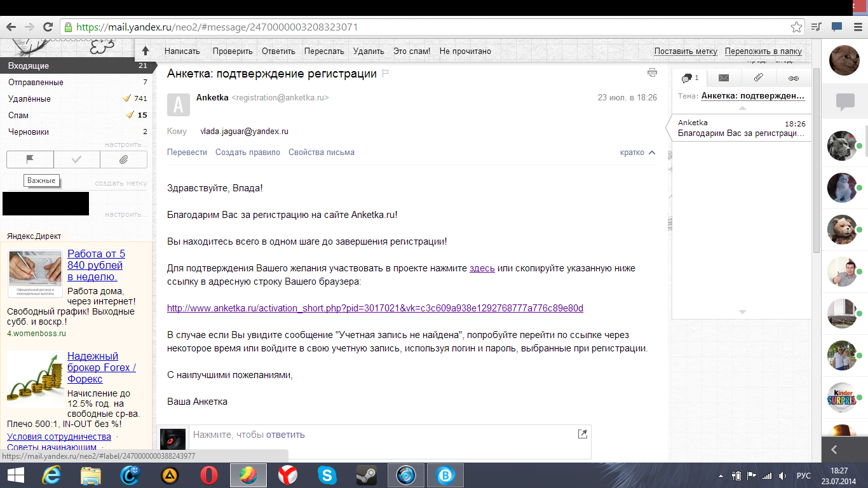Image resolution: width=868 pixels, height=488 pixels.
Task: Click создать метку in the sidebar
Action: [x=121, y=183]
